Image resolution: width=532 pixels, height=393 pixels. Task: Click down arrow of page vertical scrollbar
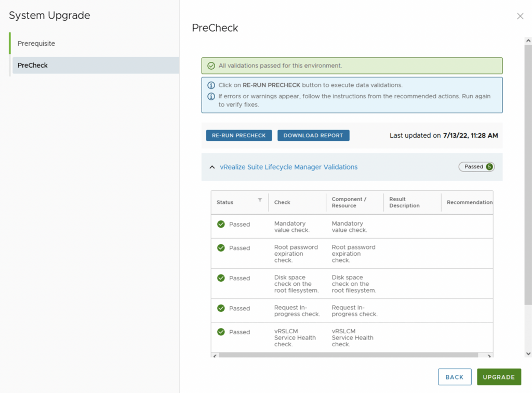[528, 354]
